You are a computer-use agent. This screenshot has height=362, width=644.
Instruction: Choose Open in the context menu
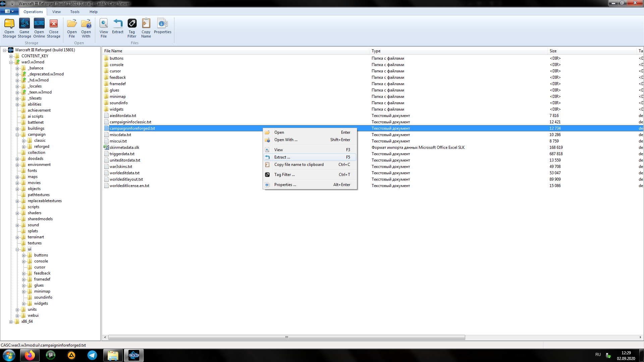pos(310,132)
